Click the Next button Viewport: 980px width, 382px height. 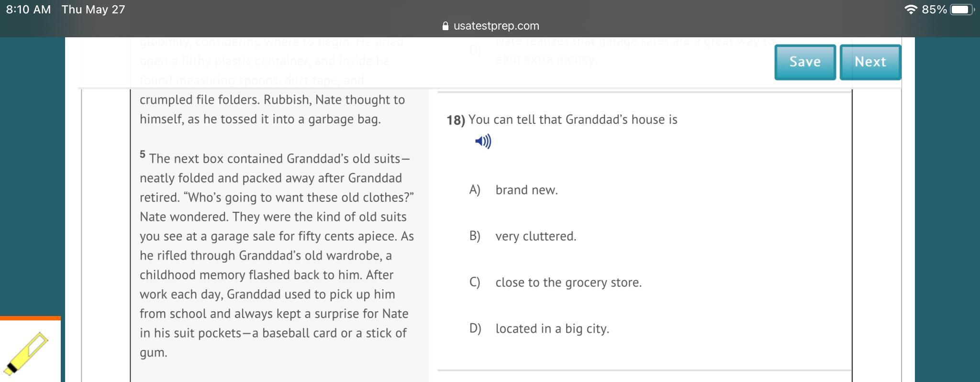point(870,62)
